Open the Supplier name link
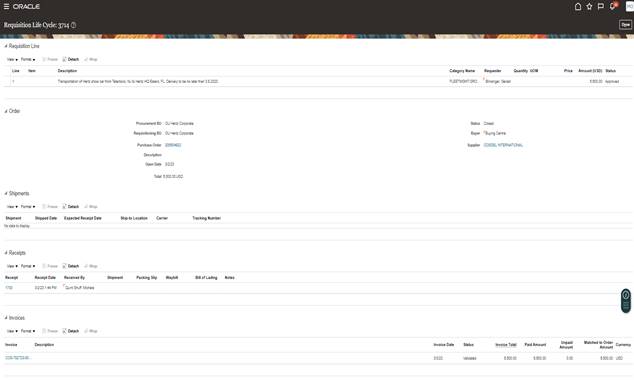Image resolution: width=634 pixels, height=380 pixels. point(503,145)
